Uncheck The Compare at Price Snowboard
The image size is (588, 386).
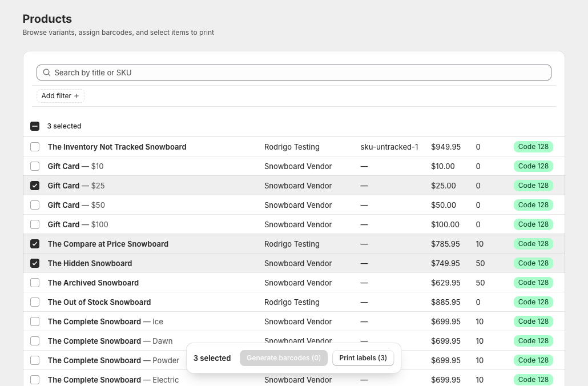click(35, 244)
